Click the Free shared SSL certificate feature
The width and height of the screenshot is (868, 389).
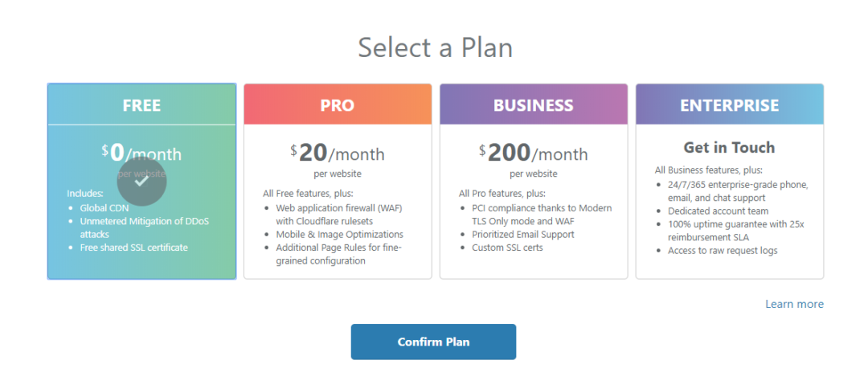[x=133, y=248]
